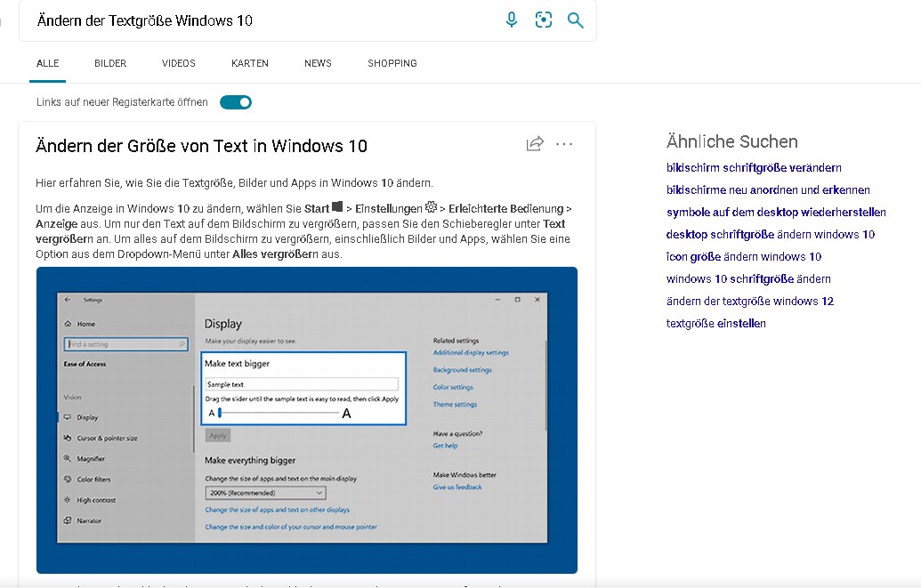This screenshot has width=921, height=588.
Task: Click the 'Make text bigger' slider in image
Action: (x=279, y=413)
